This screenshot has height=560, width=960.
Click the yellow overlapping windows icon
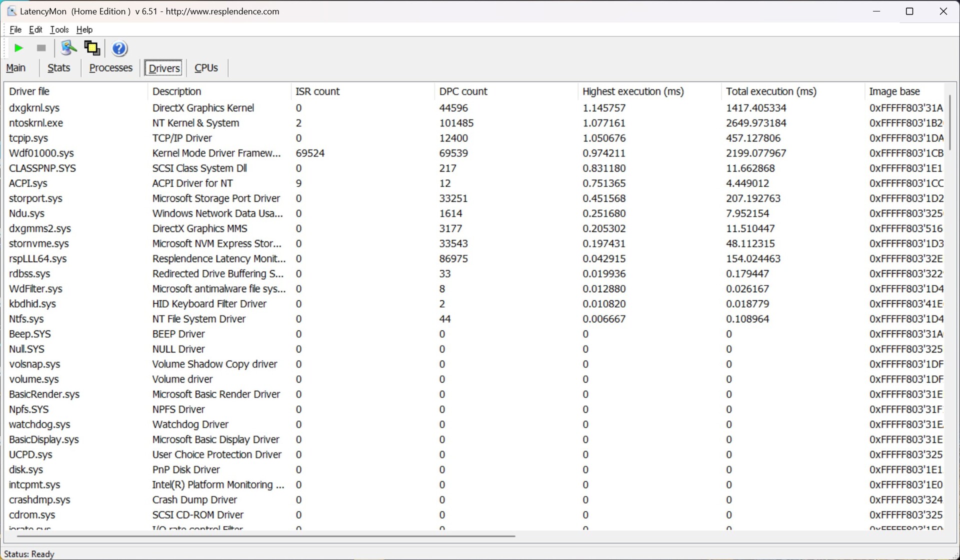pyautogui.click(x=92, y=48)
